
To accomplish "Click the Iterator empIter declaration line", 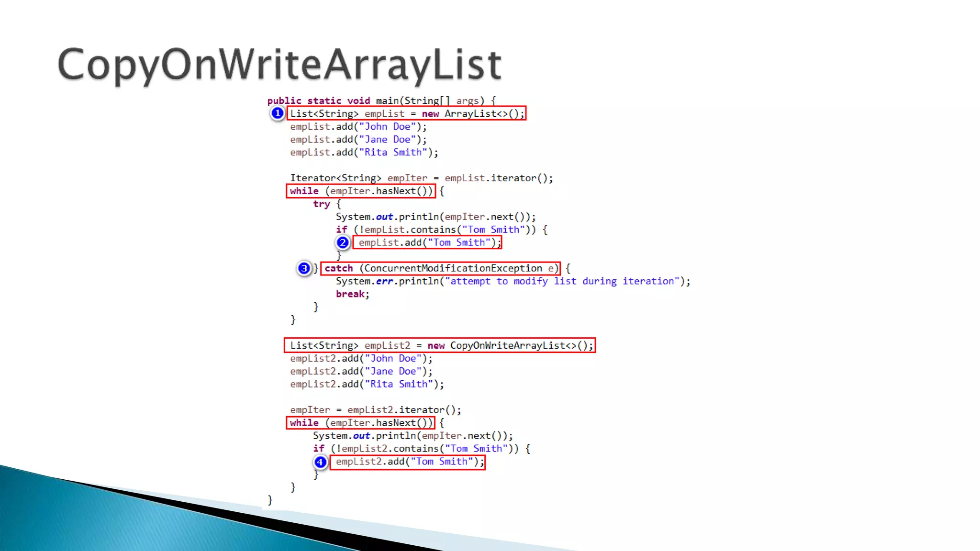I will pos(421,178).
